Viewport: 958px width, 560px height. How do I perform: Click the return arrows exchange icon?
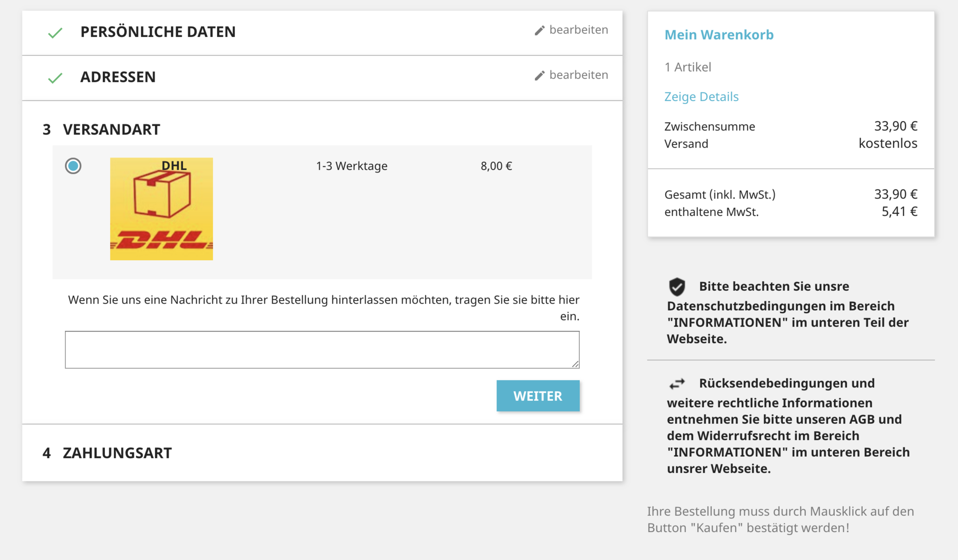click(677, 383)
